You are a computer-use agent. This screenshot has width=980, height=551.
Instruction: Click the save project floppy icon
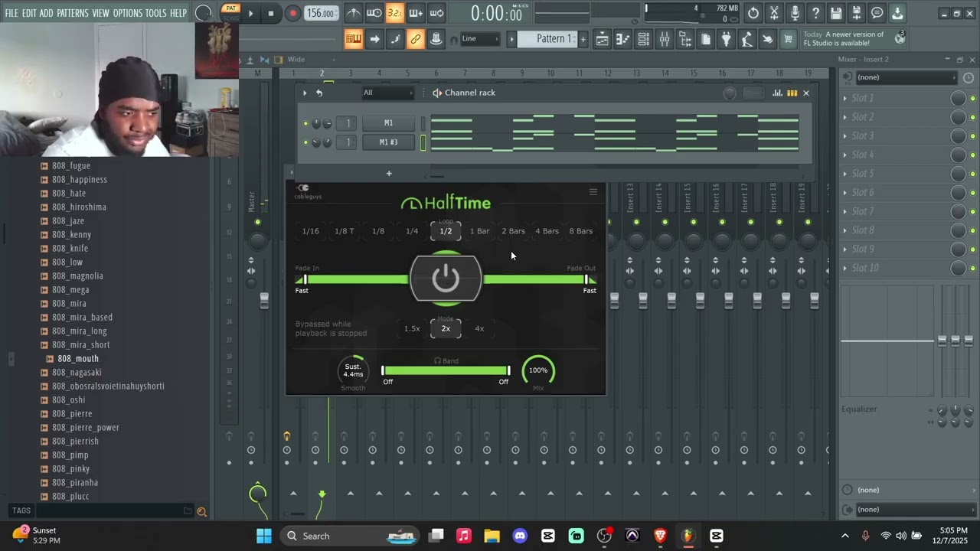click(836, 13)
